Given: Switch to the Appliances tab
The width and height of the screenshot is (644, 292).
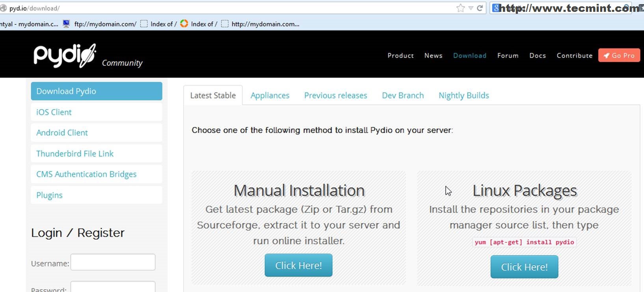Looking at the screenshot, I should tap(270, 95).
